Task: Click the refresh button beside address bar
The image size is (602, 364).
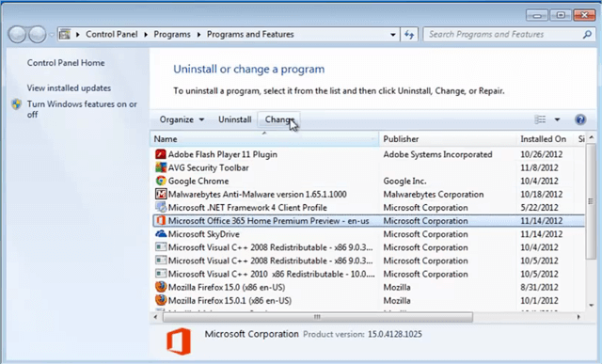Action: pos(409,35)
